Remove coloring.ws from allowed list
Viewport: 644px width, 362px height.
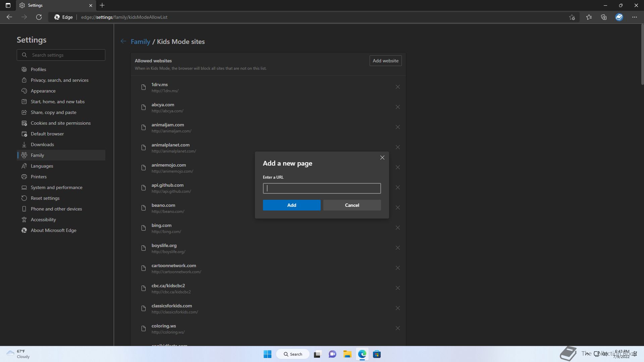click(397, 328)
